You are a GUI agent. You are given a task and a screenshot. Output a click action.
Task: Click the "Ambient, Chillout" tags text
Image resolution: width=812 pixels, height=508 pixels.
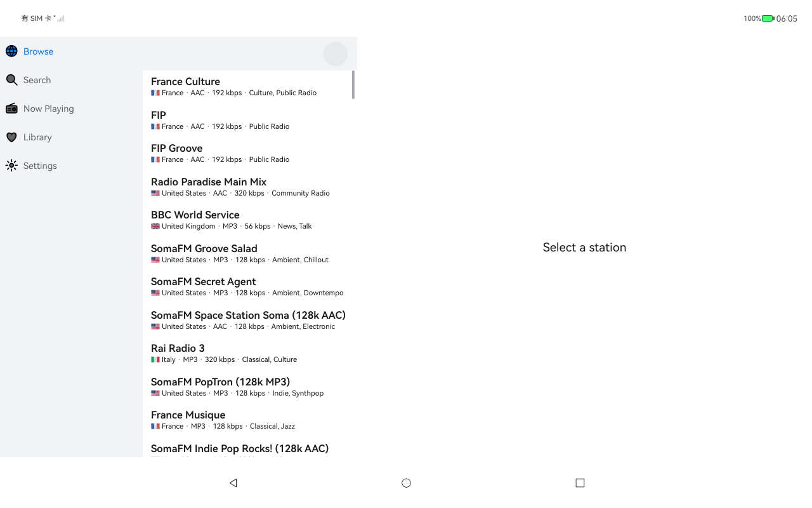300,260
